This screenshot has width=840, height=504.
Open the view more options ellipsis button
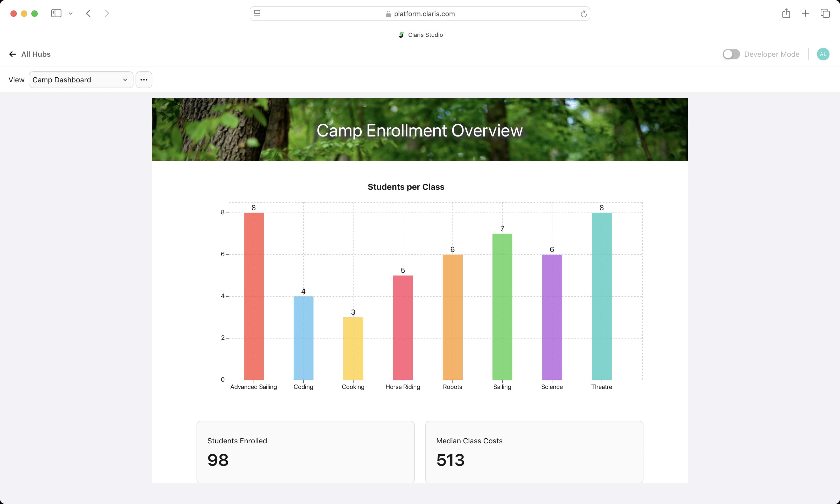coord(144,80)
